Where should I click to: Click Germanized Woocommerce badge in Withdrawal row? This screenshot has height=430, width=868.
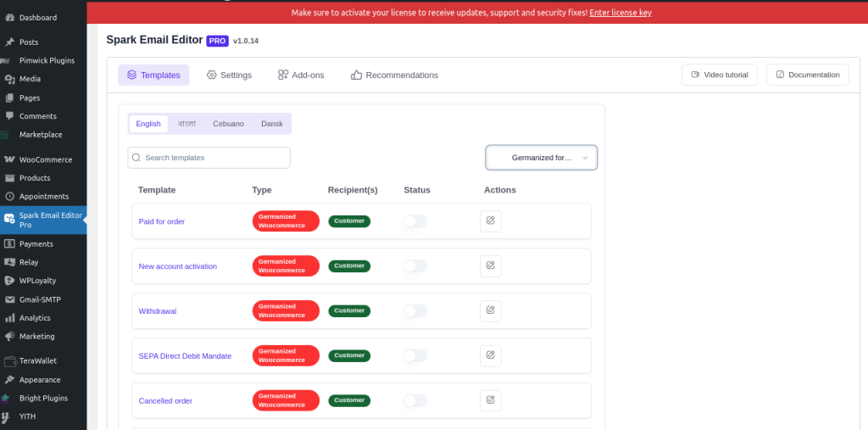click(x=286, y=311)
